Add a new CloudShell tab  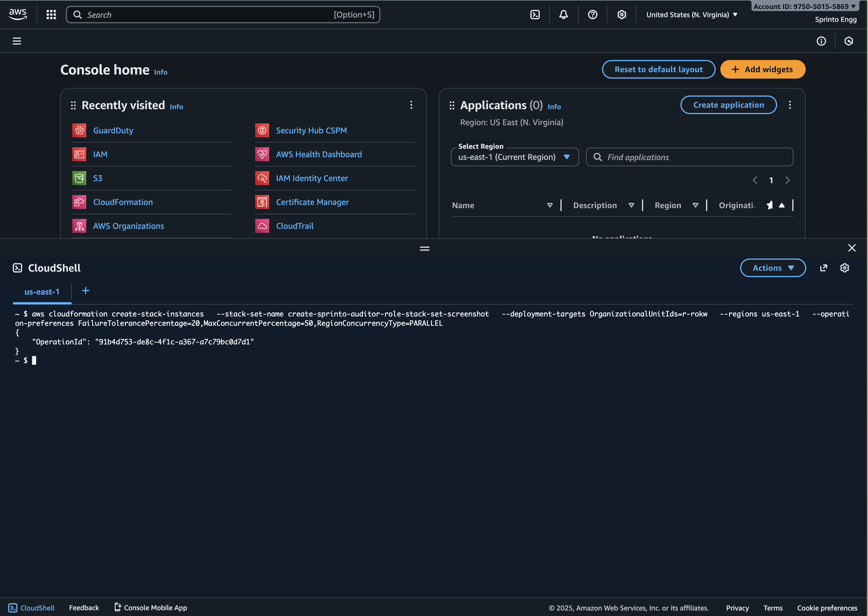(x=86, y=291)
